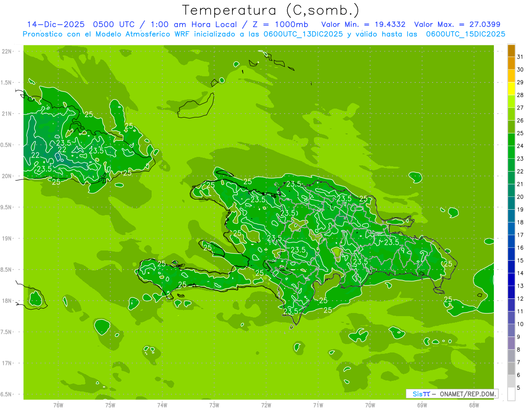The height and width of the screenshot is (411, 532).
Task: Click the legend value '27'
Action: [520, 108]
